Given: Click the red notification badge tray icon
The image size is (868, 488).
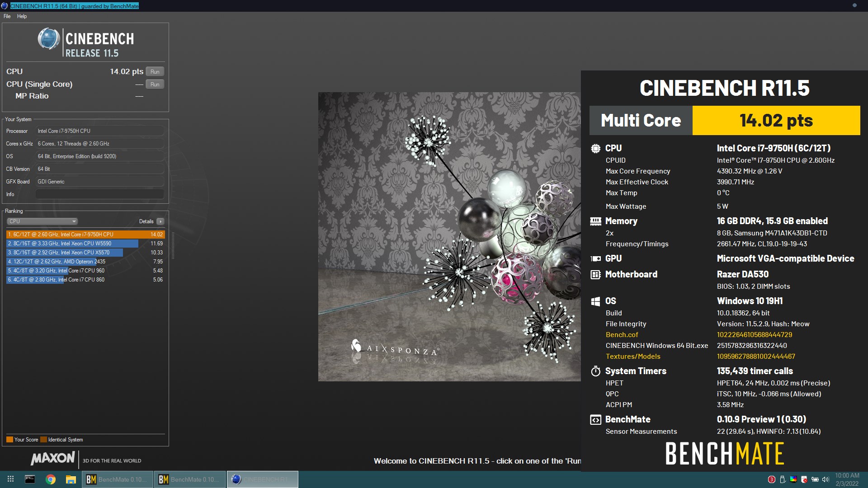Looking at the screenshot, I should [x=772, y=479].
